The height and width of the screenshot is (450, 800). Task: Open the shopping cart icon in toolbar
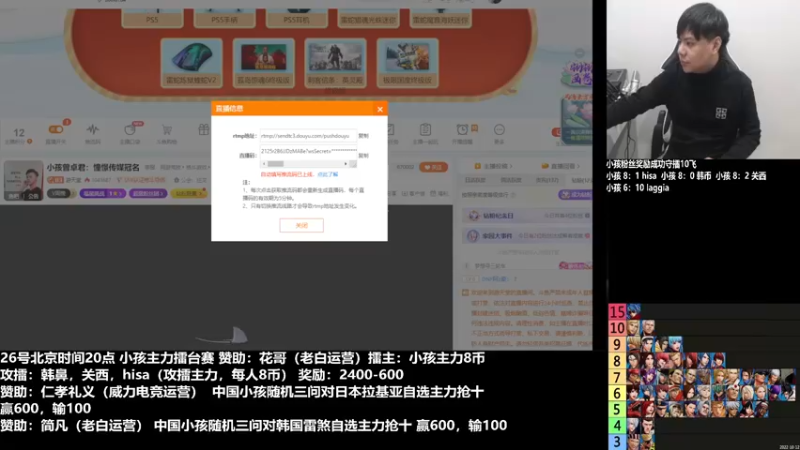pyautogui.click(x=167, y=130)
